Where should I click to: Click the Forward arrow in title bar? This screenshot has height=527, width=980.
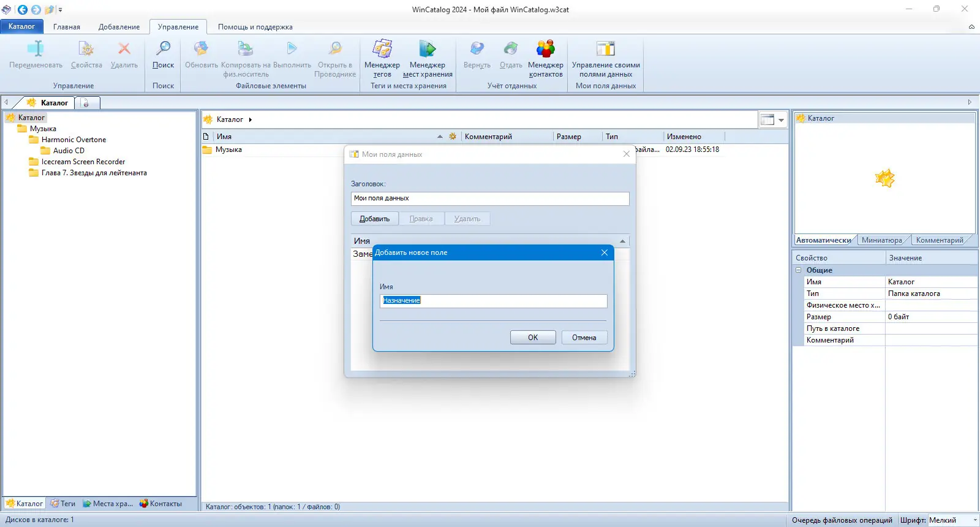pyautogui.click(x=36, y=9)
